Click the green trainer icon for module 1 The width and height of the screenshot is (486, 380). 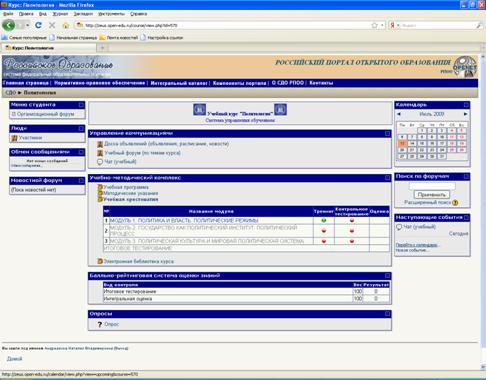click(324, 220)
